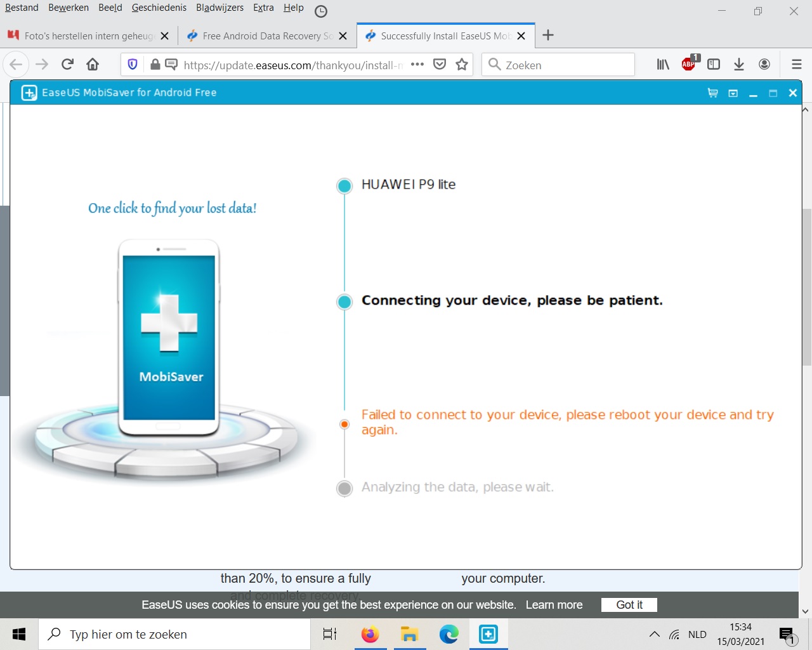812x650 pixels.
Task: Click the permissions icon in address bar
Action: (171, 64)
